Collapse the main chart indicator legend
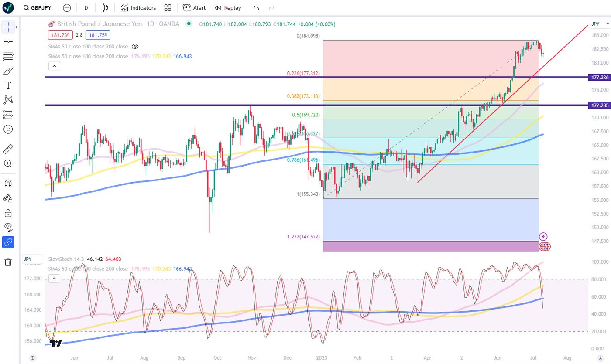This screenshot has height=364, width=611. click(54, 66)
